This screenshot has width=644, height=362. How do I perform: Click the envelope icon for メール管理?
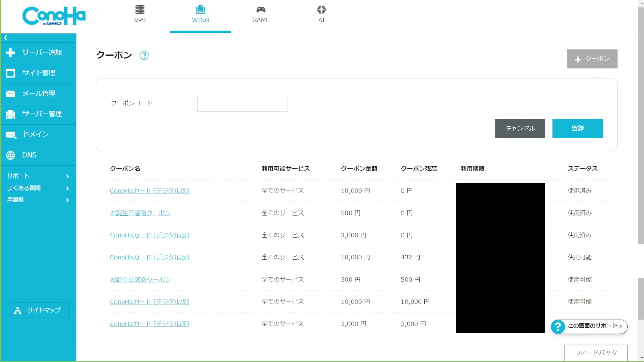(x=11, y=94)
